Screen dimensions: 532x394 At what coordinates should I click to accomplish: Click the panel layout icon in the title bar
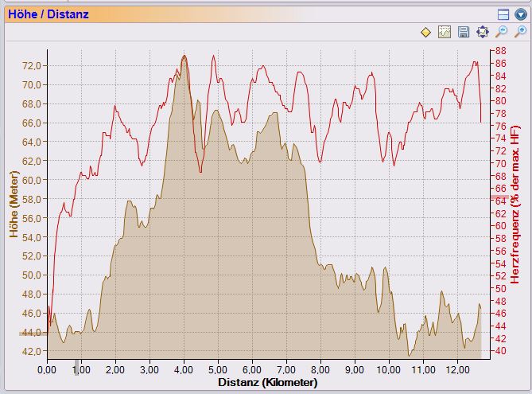[503, 14]
